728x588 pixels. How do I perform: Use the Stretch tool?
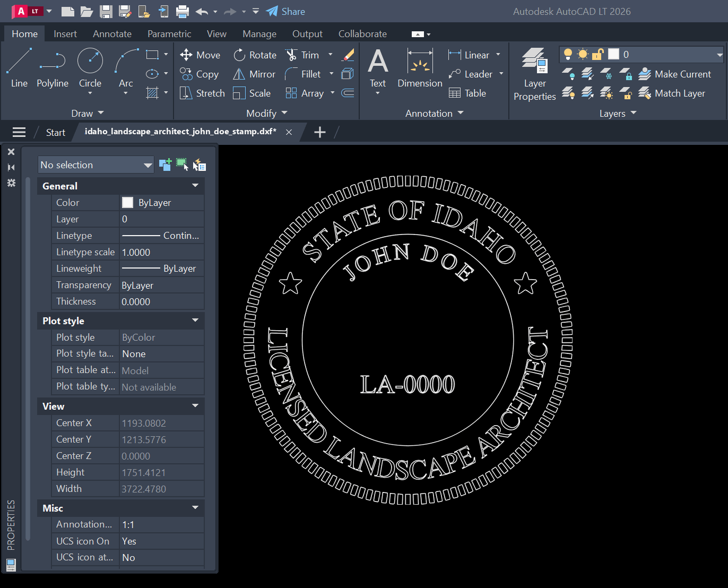coord(202,93)
